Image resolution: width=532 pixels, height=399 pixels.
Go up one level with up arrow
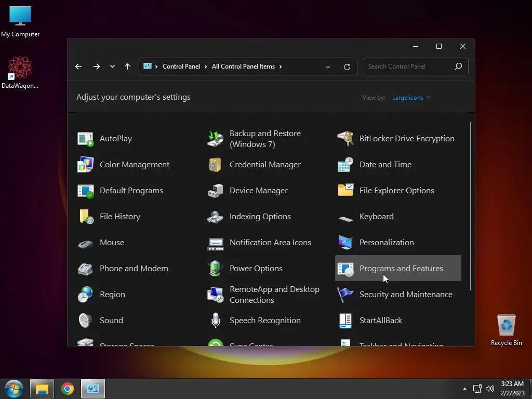click(x=127, y=66)
